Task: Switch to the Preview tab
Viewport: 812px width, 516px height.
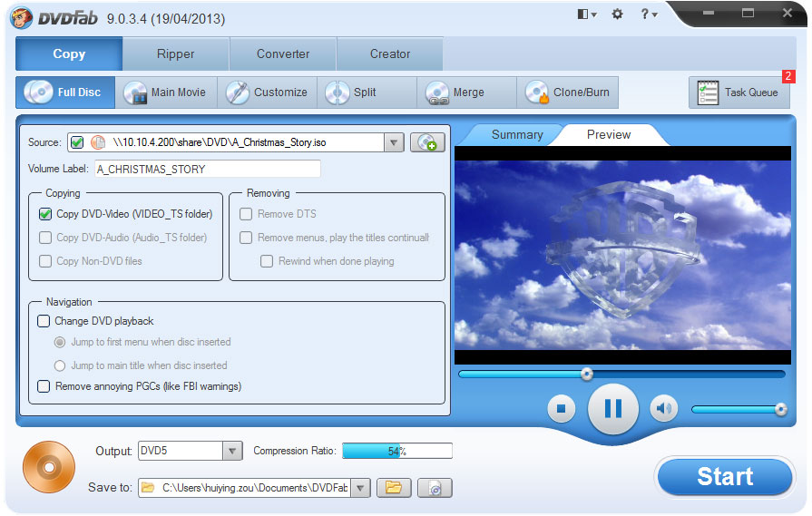Action: click(609, 134)
